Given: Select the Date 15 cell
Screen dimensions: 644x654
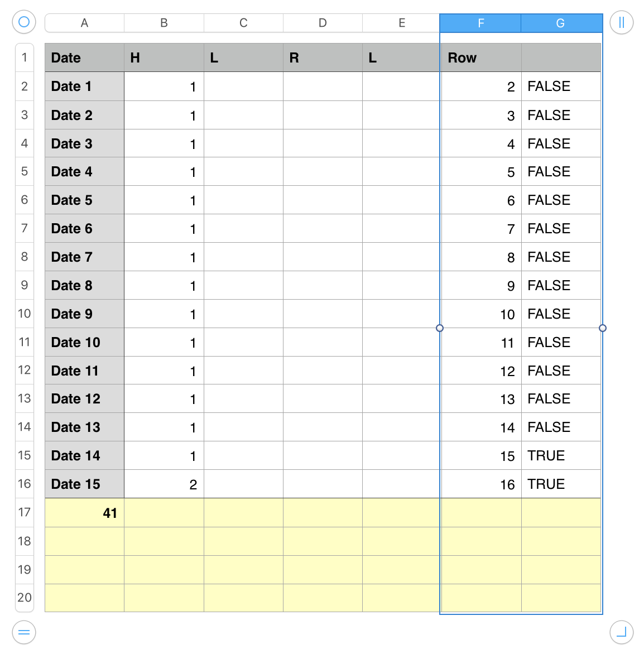Looking at the screenshot, I should [x=84, y=484].
